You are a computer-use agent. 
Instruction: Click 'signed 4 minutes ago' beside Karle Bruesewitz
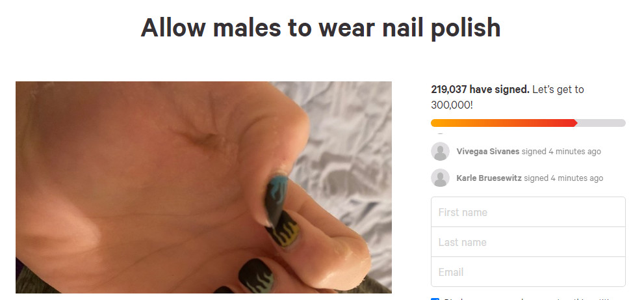563,178
